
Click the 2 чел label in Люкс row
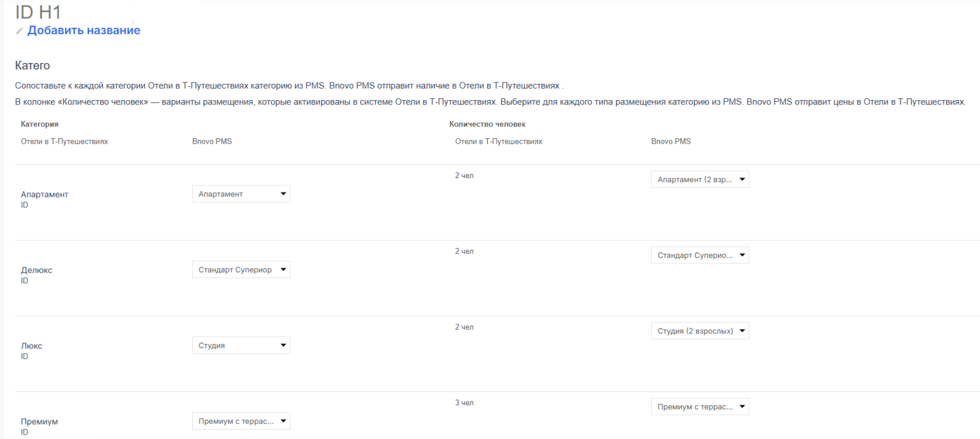(x=464, y=327)
